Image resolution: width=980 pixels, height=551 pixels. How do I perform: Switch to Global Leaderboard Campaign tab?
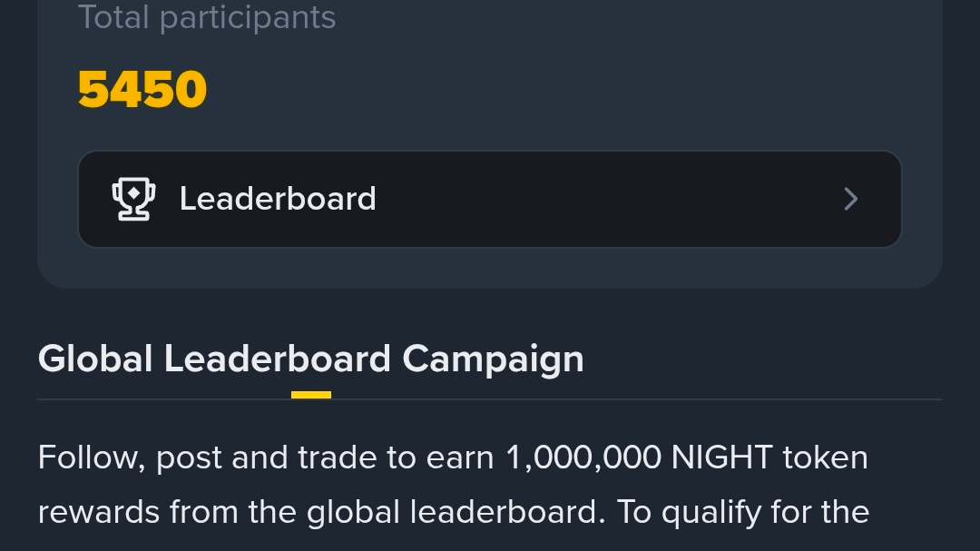310,359
